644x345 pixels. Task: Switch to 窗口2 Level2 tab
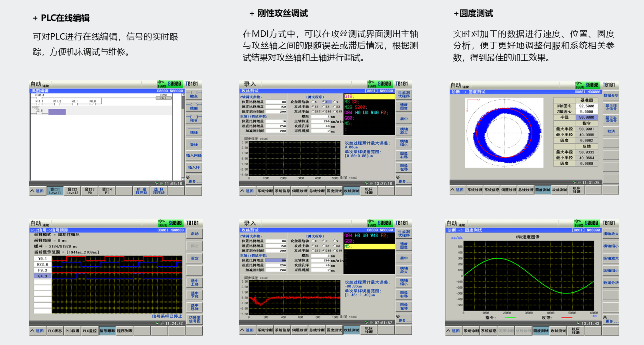pos(72,191)
